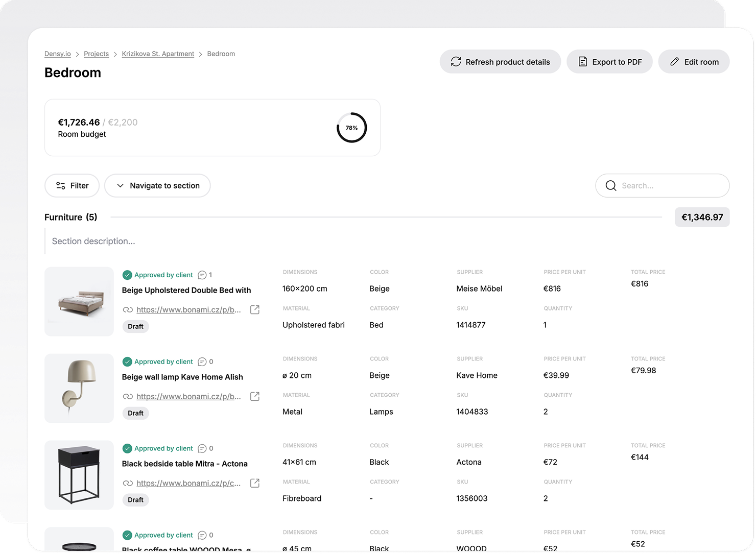This screenshot has height=554, width=756.
Task: Click SKU 1356003
Action: (472, 498)
